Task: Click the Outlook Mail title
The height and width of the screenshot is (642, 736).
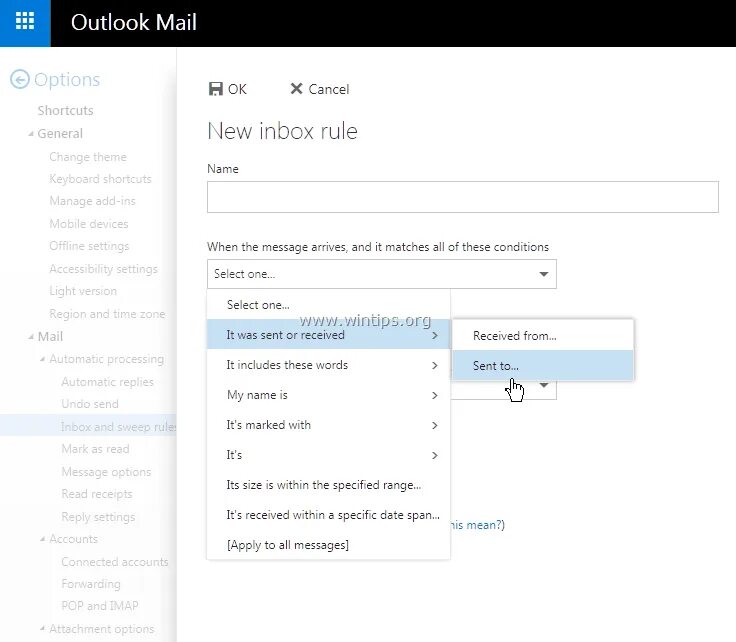Action: pos(133,22)
